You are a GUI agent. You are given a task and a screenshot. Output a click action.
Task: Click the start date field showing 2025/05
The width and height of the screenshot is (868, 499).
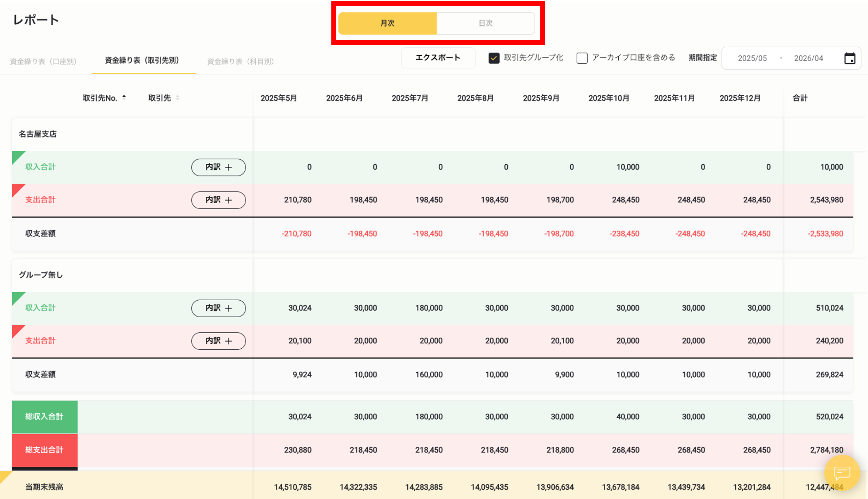coord(753,58)
